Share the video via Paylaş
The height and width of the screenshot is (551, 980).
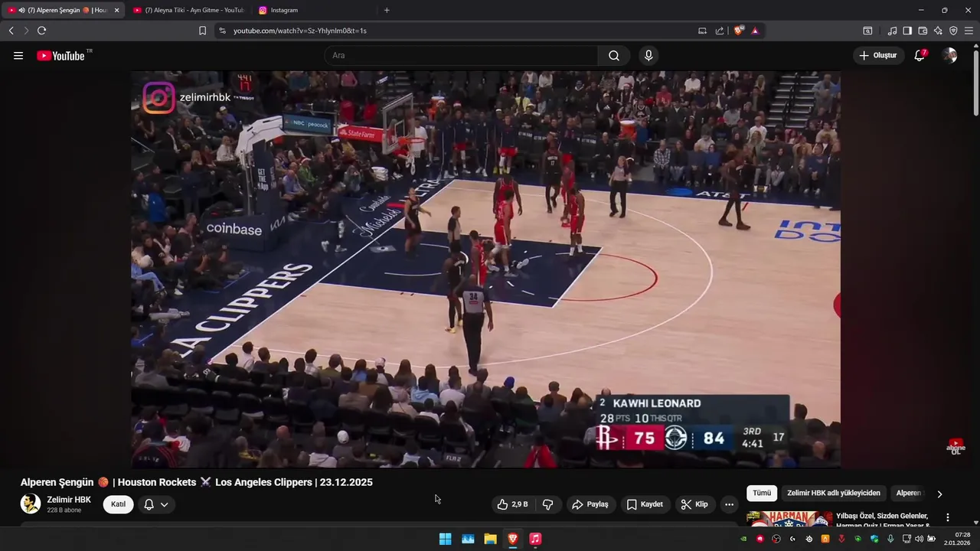[590, 504]
